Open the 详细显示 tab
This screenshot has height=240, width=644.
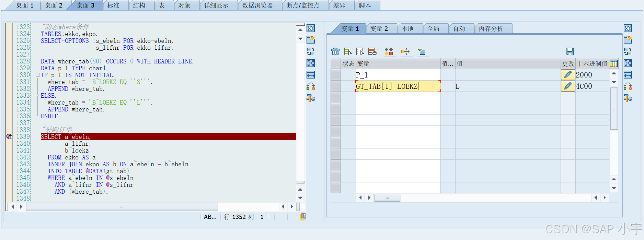(x=216, y=5)
